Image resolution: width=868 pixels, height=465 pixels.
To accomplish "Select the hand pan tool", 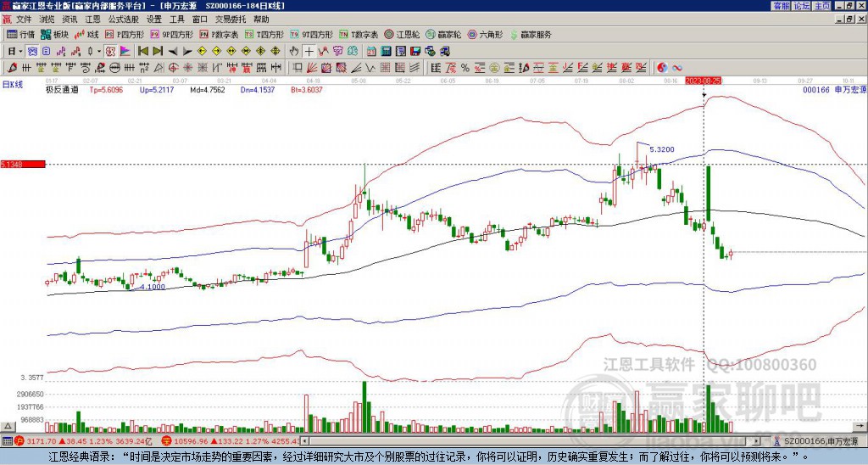I will 294,52.
